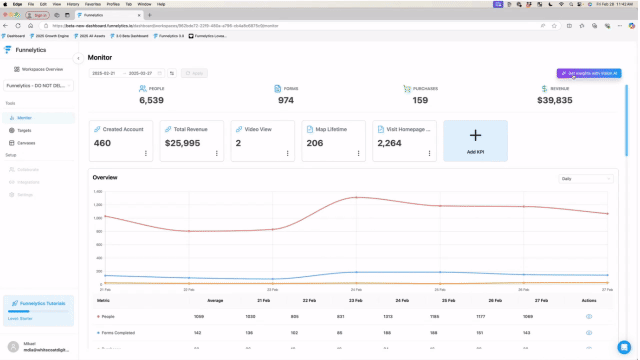Viewport: 640px width, 360px height.
Task: Collapse the sidebar with the chevron button
Action: [x=78, y=58]
